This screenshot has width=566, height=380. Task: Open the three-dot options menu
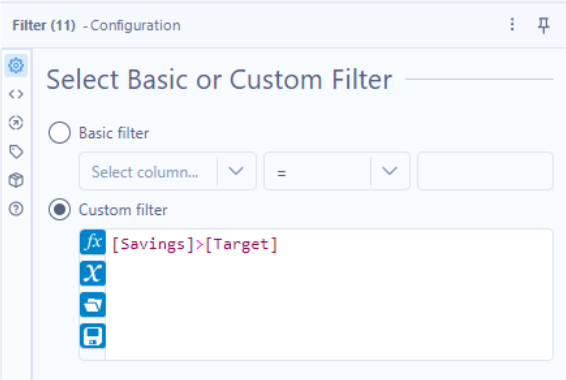512,25
